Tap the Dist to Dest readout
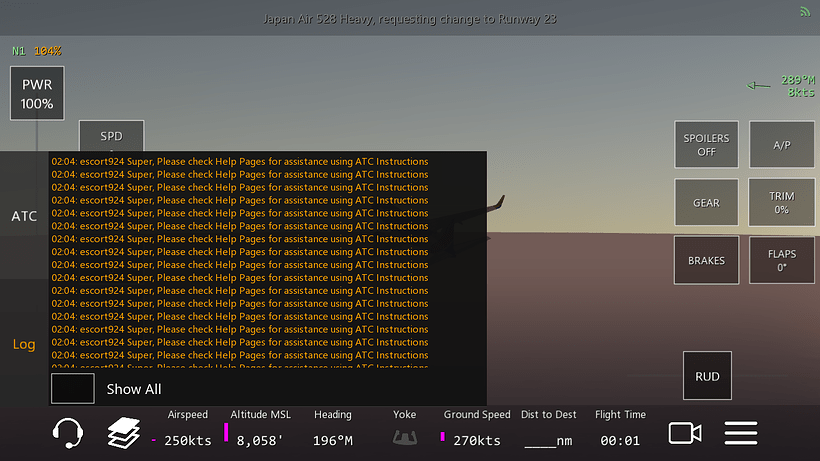 [548, 429]
